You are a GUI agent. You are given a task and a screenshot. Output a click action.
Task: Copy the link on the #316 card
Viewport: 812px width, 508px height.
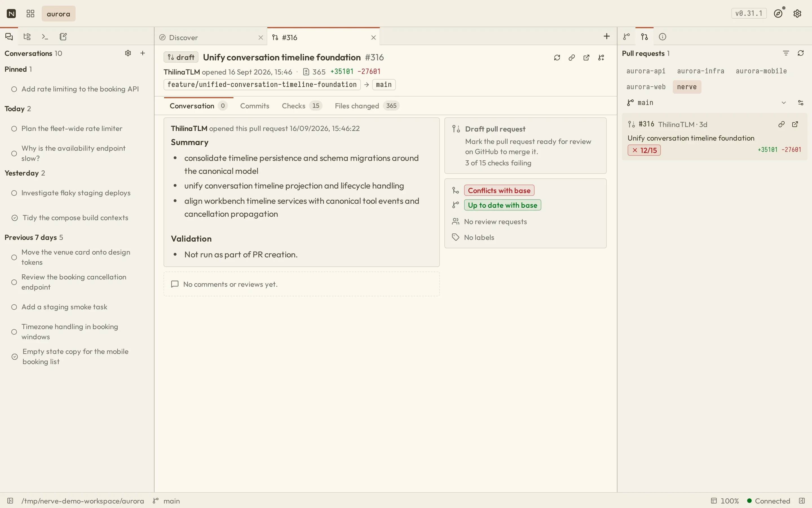tap(782, 124)
